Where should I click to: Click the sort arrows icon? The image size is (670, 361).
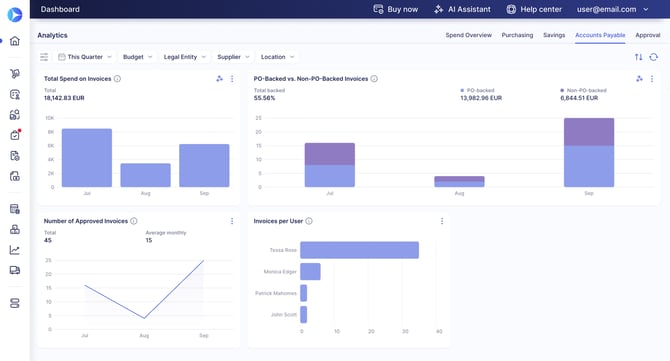pos(638,57)
